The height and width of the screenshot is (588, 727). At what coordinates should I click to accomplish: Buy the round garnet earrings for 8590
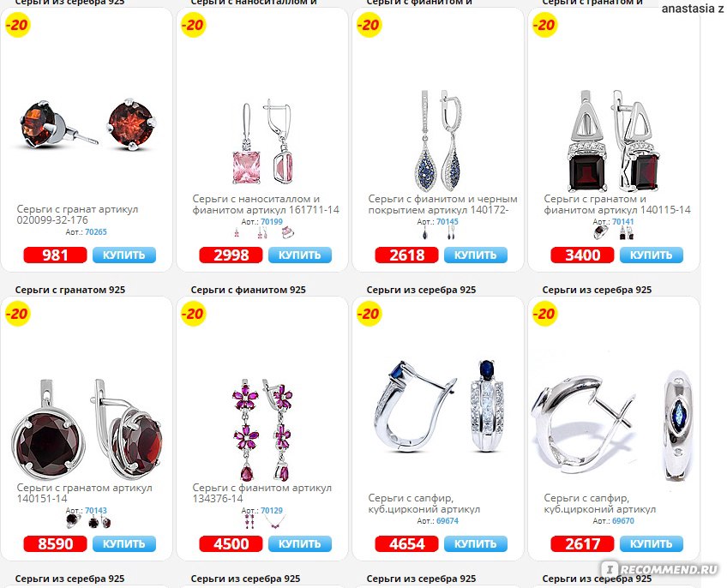[x=124, y=544]
